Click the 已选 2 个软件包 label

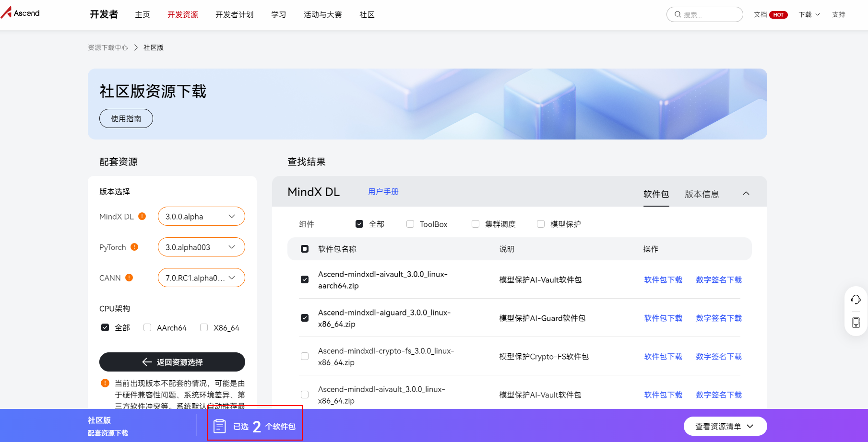[x=264, y=426]
